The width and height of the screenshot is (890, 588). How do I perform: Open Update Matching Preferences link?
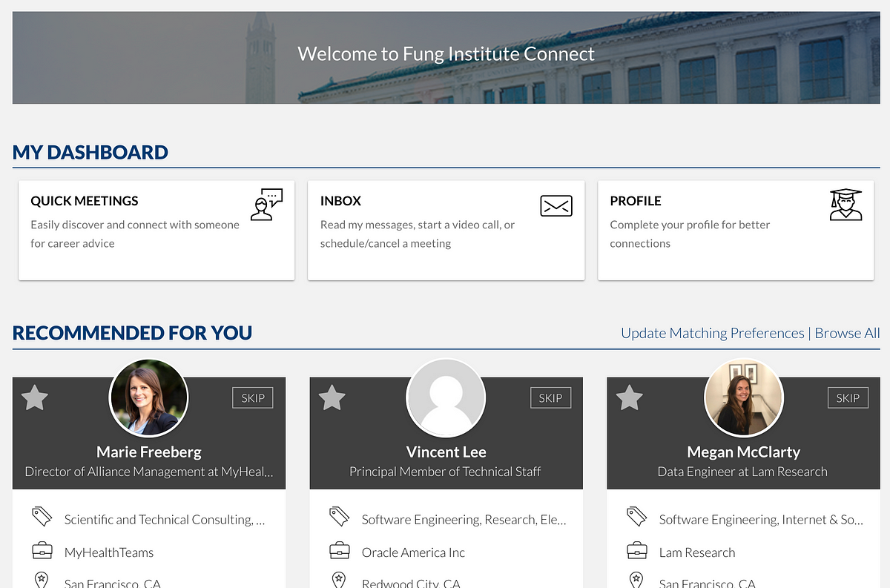[713, 333]
